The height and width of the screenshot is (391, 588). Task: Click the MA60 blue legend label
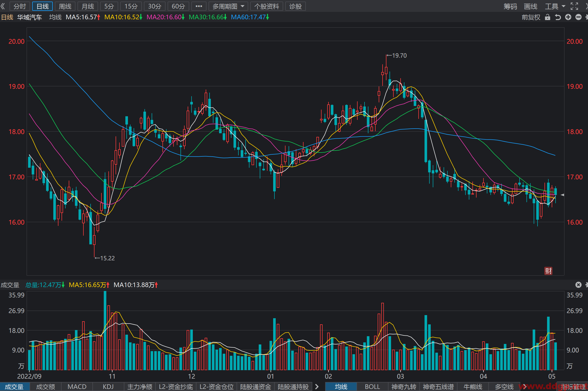(x=250, y=17)
